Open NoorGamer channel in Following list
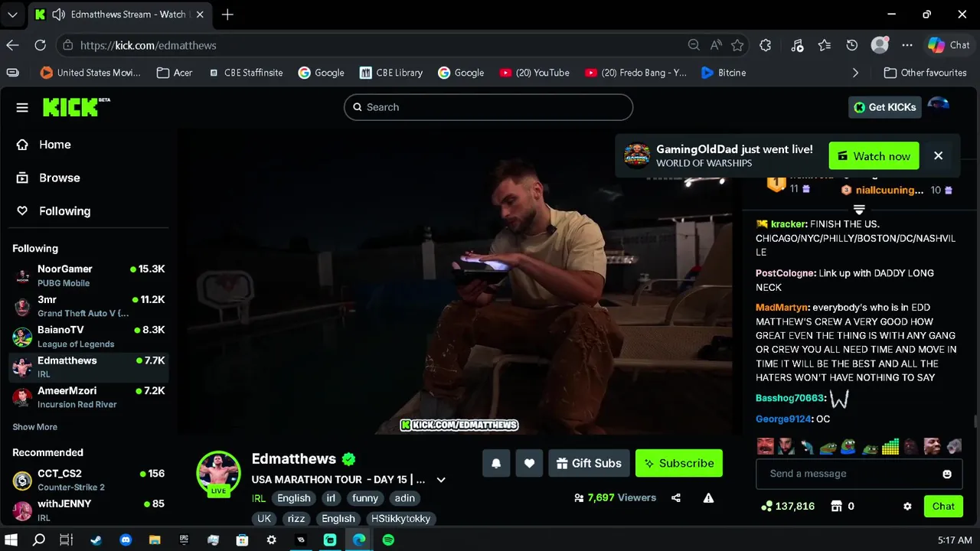980x551 pixels. 89,275
